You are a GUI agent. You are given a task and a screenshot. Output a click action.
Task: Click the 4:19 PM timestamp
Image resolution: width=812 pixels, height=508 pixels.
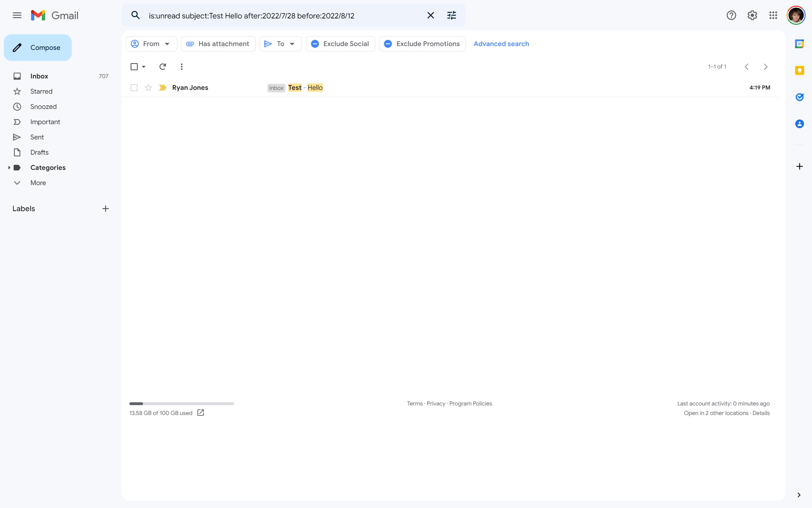760,88
